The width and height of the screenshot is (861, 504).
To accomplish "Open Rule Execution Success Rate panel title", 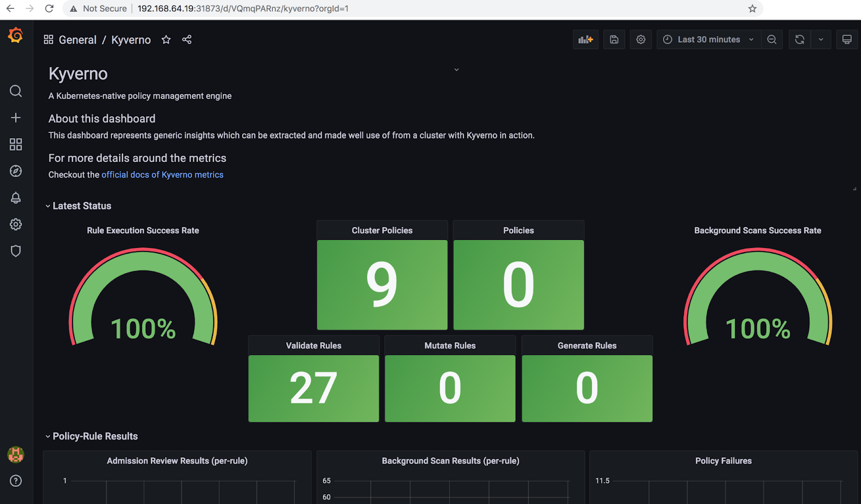I will point(143,230).
